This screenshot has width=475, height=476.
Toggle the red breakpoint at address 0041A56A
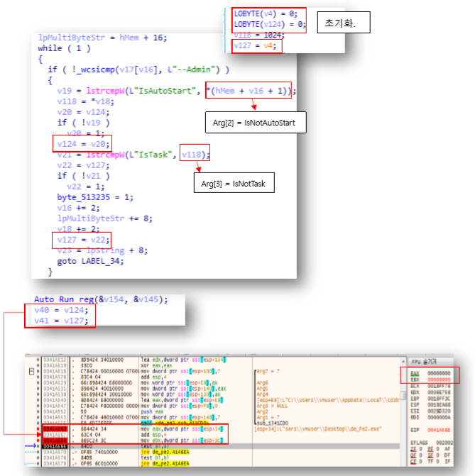point(38,441)
